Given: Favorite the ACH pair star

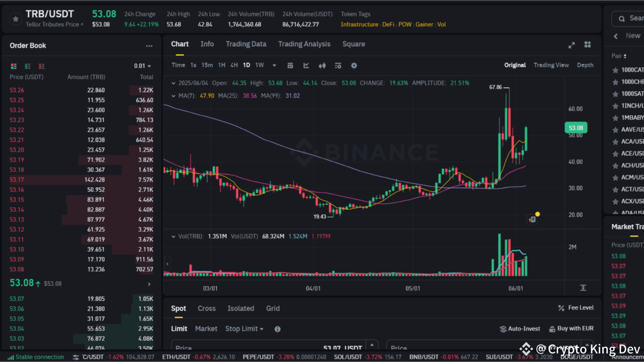Looking at the screenshot, I should pyautogui.click(x=615, y=165).
